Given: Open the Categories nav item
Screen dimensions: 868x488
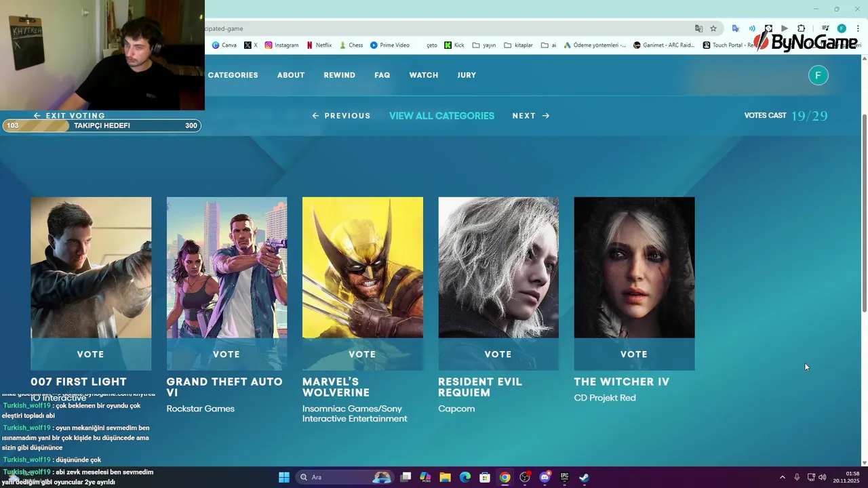Looking at the screenshot, I should pyautogui.click(x=233, y=75).
